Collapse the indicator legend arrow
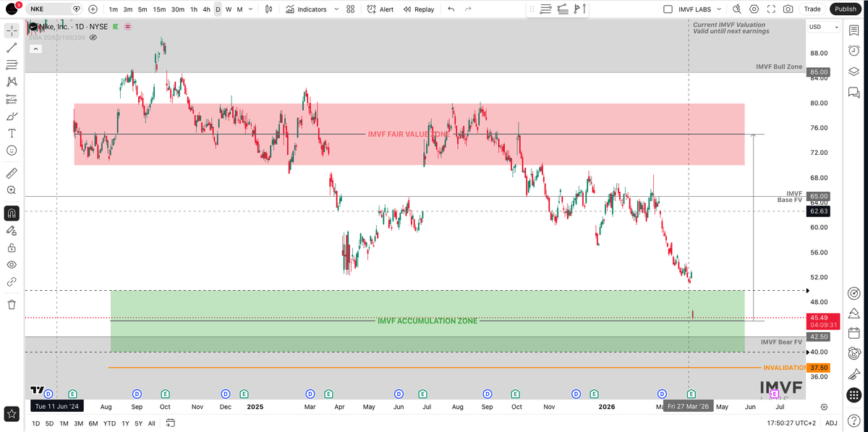The image size is (868, 432). pos(35,49)
